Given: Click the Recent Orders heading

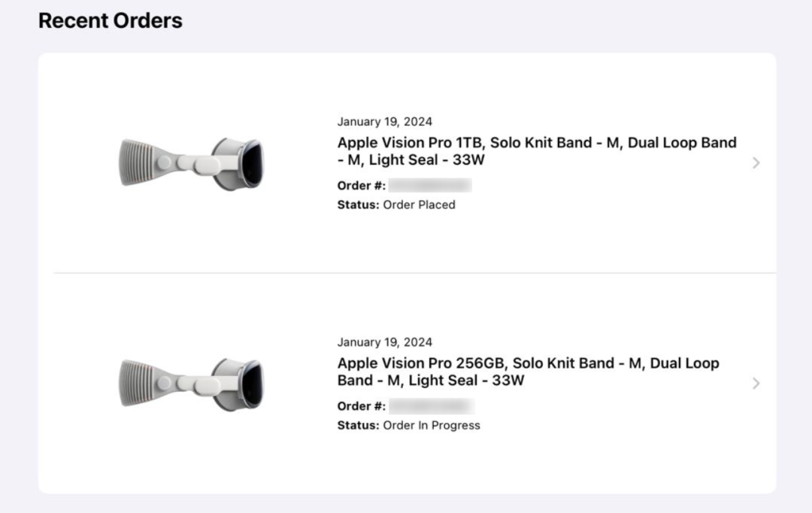Looking at the screenshot, I should pyautogui.click(x=110, y=20).
